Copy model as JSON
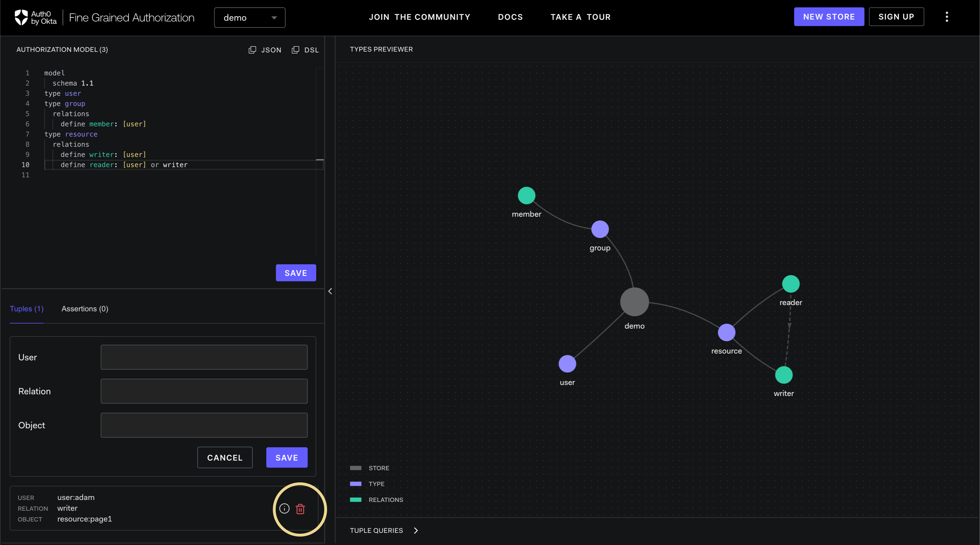Screen dimensions: 980x545 coord(265,50)
